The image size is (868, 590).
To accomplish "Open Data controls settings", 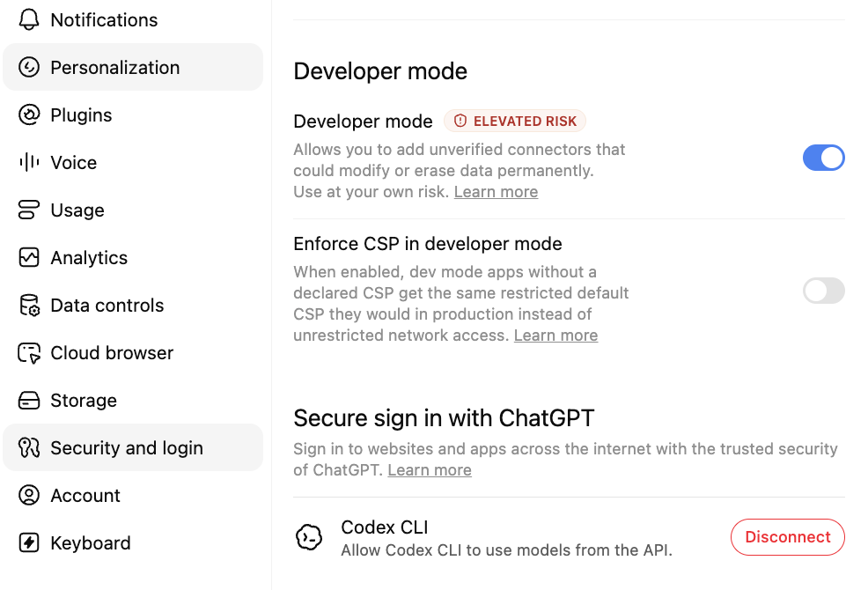I will pyautogui.click(x=133, y=306).
